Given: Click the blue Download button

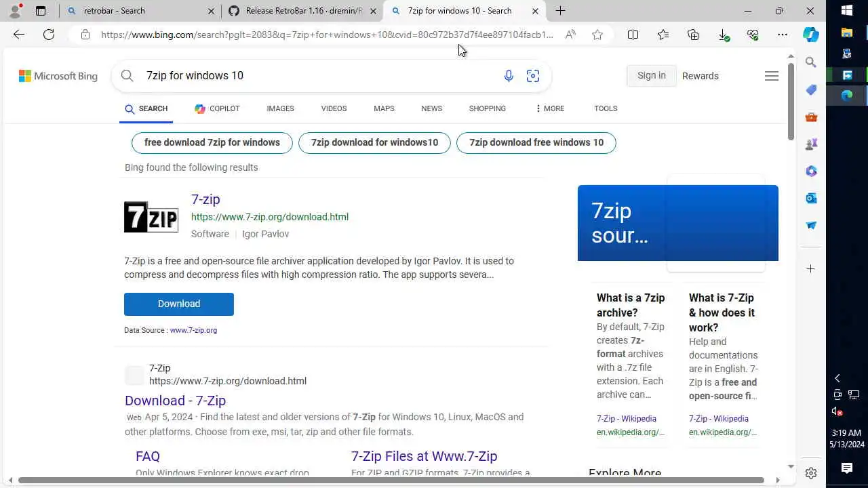Looking at the screenshot, I should [179, 304].
